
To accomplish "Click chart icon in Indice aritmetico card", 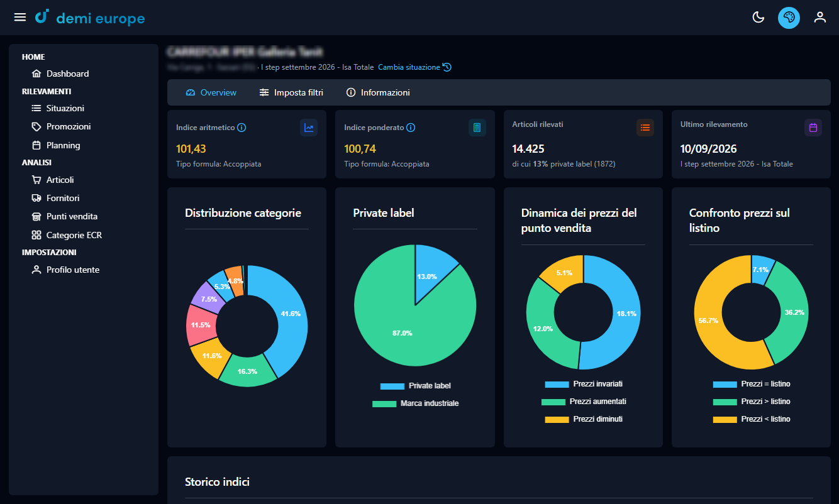I will (x=309, y=128).
